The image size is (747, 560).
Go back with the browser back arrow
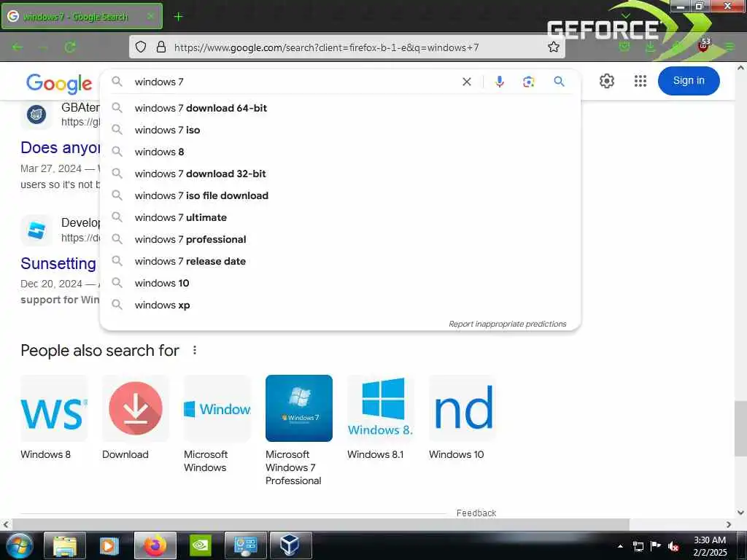[x=18, y=47]
